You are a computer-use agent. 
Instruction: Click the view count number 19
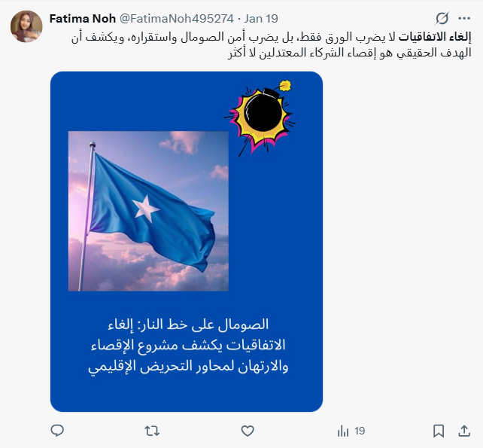tap(360, 431)
